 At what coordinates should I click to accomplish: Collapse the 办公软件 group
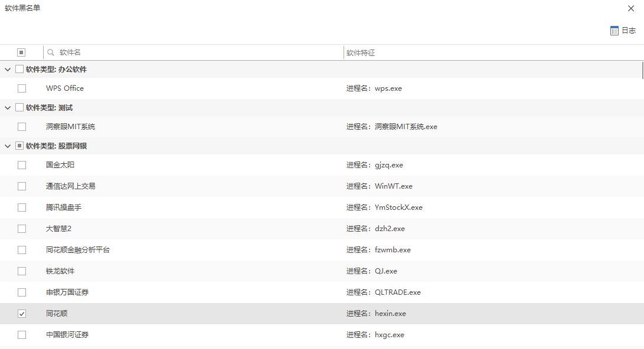(8, 70)
